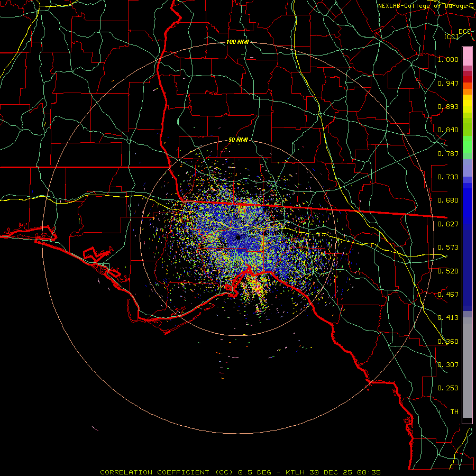Click the 1.000 value on the color scale
Screen dimensions: 476x476
(448, 59)
